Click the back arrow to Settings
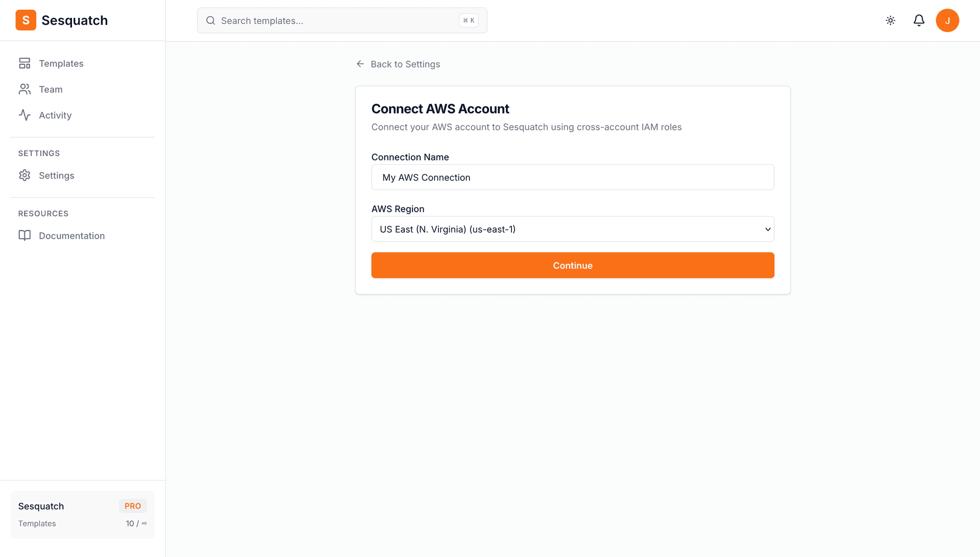The image size is (980, 557). point(360,64)
